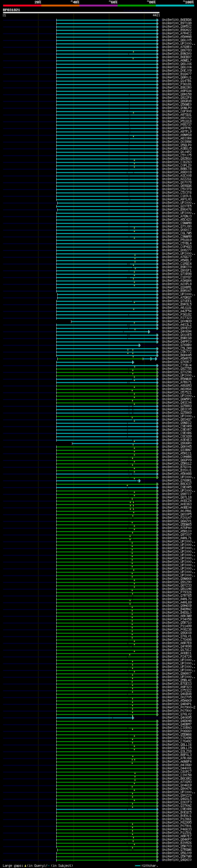Select the UniRef100_C8XPC7 label
The height and width of the screenshot is (868, 197).
(x=177, y=772)
